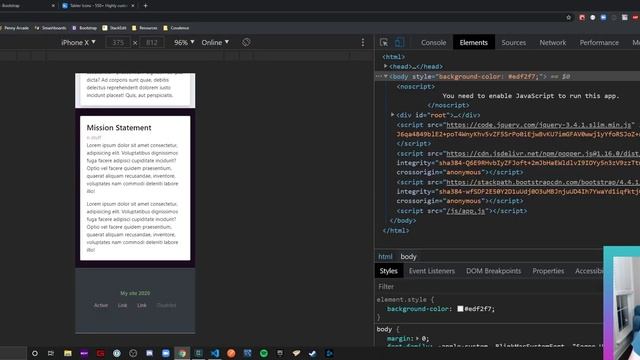This screenshot has width=640, height=360.
Task: Click the inspect element picker icon
Action: [384, 42]
